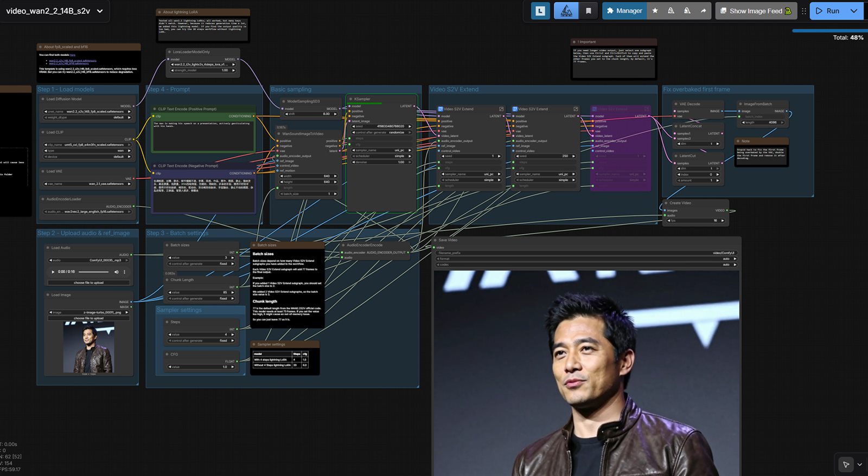Click the reference image thumbnail in Load Image

88,347
